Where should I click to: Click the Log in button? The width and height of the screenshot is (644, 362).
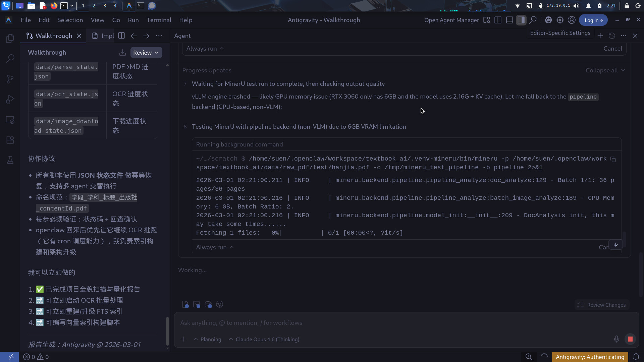coord(593,20)
